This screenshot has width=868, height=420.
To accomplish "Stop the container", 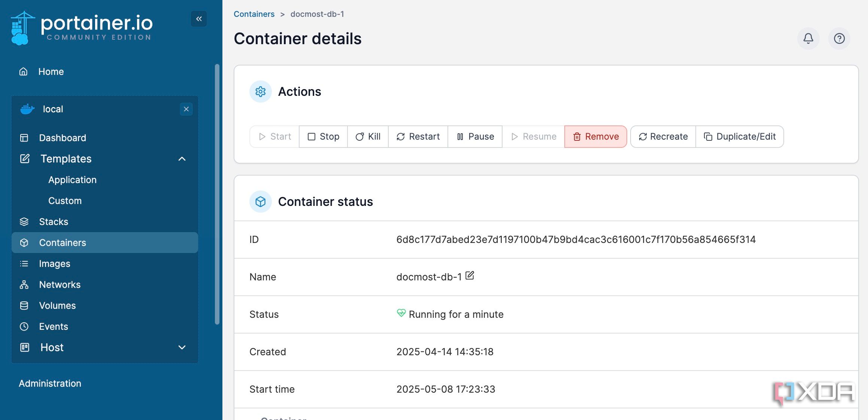I will click(323, 137).
